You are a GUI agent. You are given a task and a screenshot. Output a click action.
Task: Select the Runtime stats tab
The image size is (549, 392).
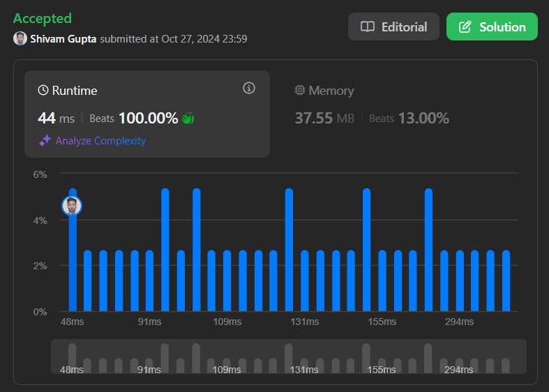(x=147, y=114)
